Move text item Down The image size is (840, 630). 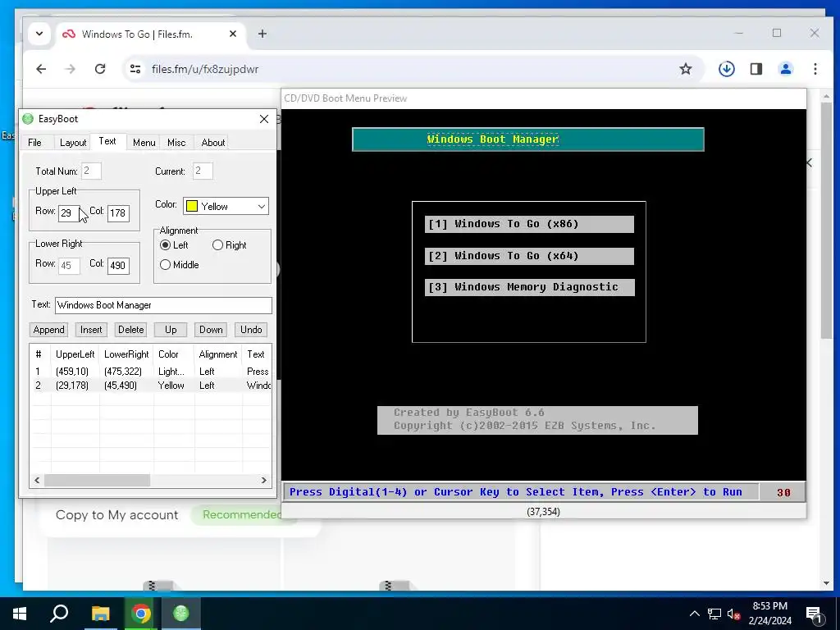211,330
